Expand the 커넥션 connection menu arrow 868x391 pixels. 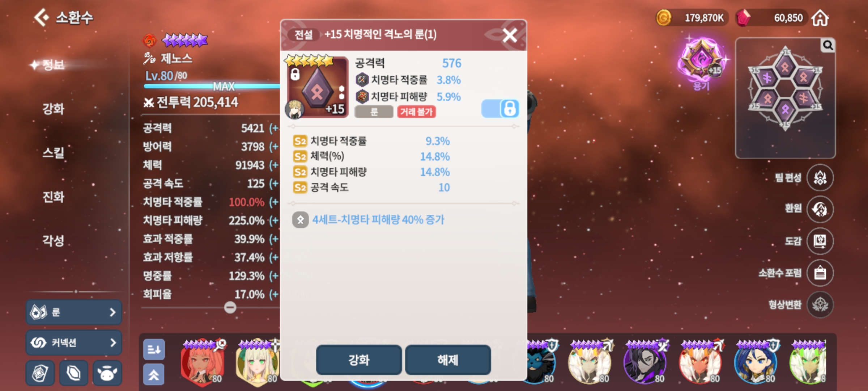tap(112, 342)
